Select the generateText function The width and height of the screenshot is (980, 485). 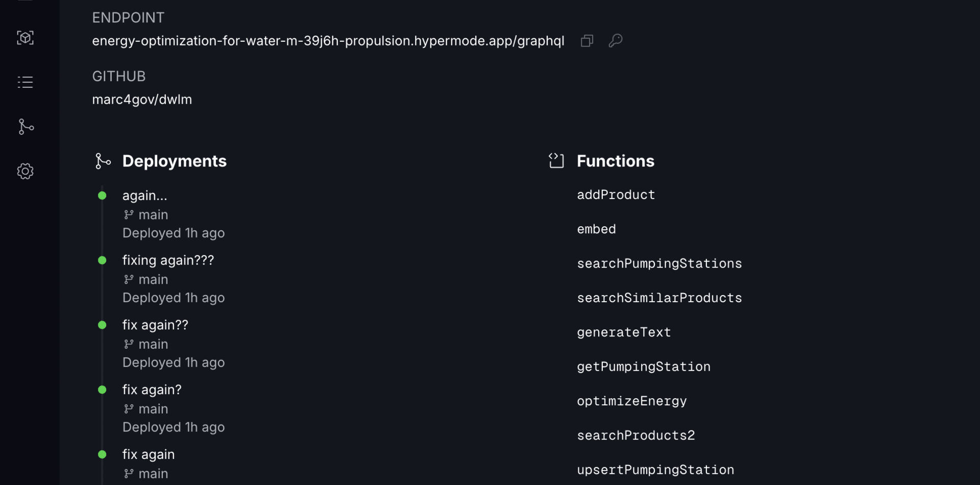[x=624, y=332]
